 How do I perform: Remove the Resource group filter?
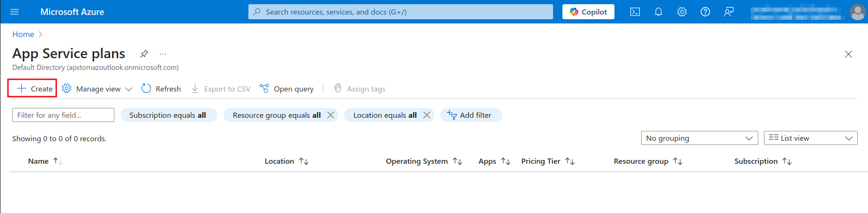pyautogui.click(x=331, y=115)
